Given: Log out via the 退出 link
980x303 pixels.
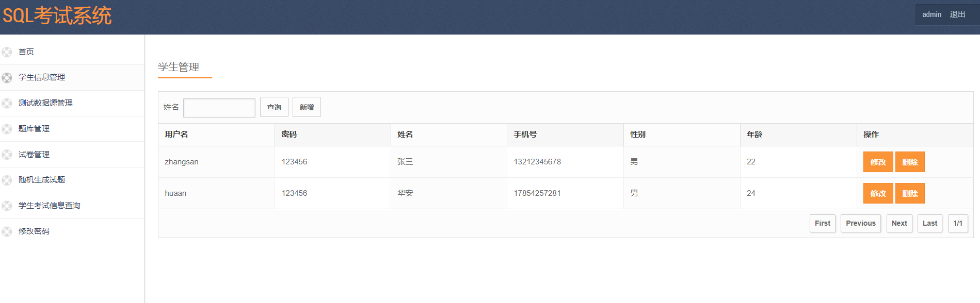Looking at the screenshot, I should [x=957, y=14].
